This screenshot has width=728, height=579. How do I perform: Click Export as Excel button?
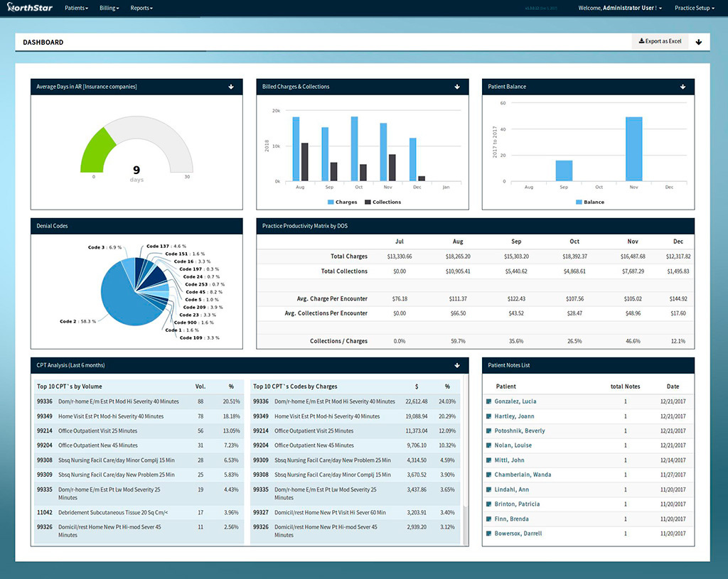(x=660, y=41)
